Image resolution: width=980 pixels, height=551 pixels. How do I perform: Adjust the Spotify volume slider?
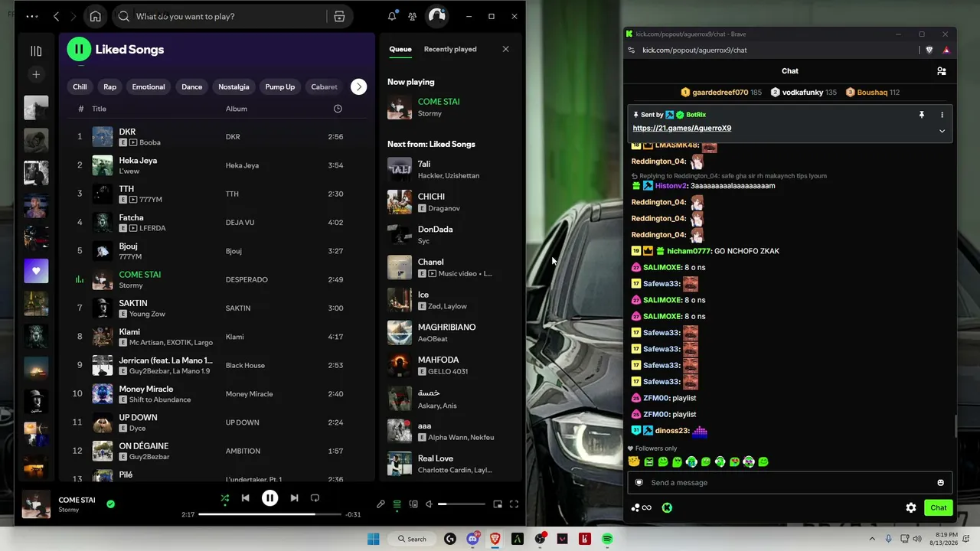[462, 504]
